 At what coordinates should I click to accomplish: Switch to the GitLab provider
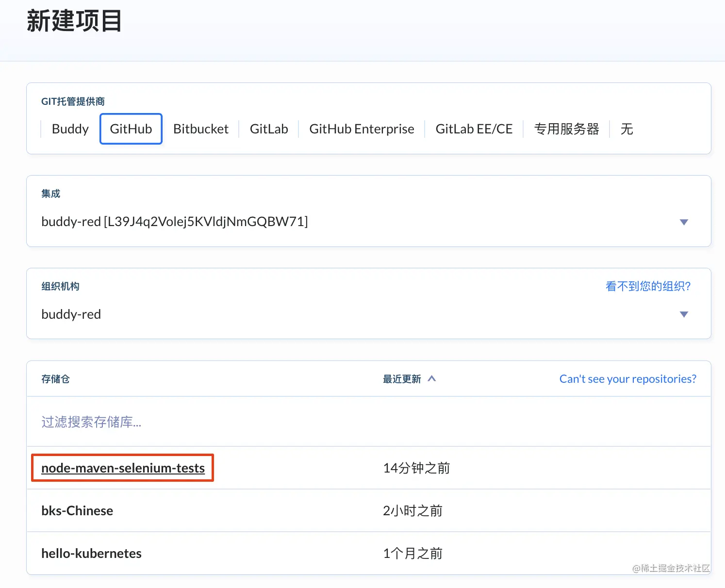pyautogui.click(x=269, y=129)
